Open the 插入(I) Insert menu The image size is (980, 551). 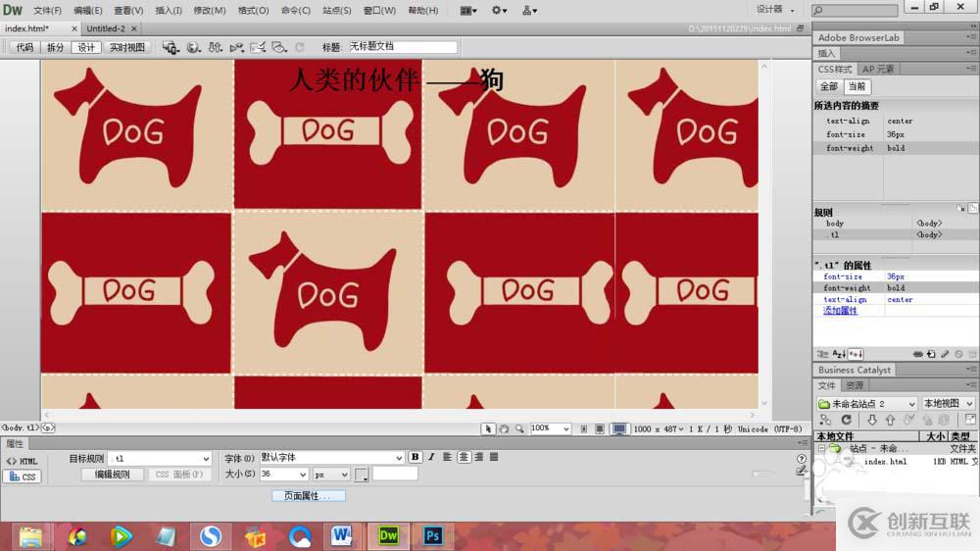(x=169, y=11)
